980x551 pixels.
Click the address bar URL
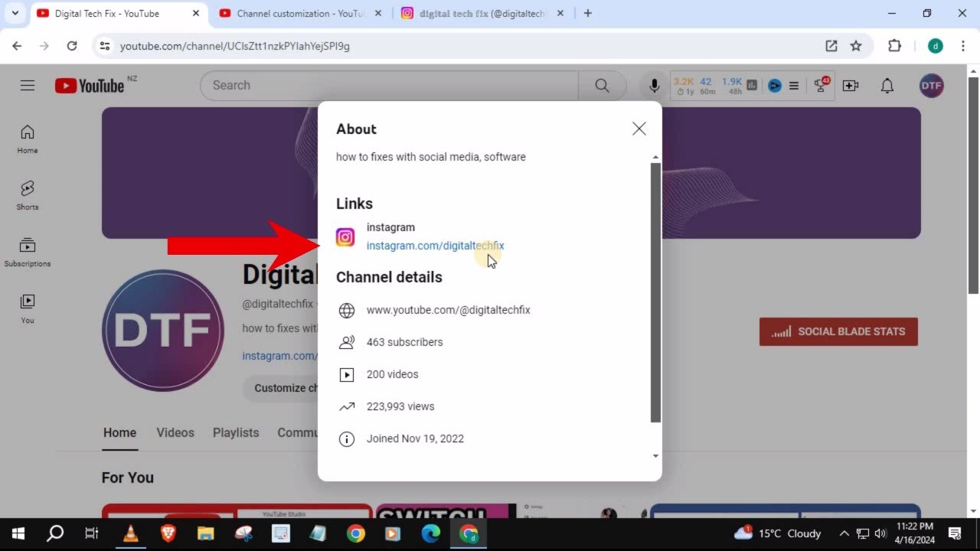(x=235, y=46)
